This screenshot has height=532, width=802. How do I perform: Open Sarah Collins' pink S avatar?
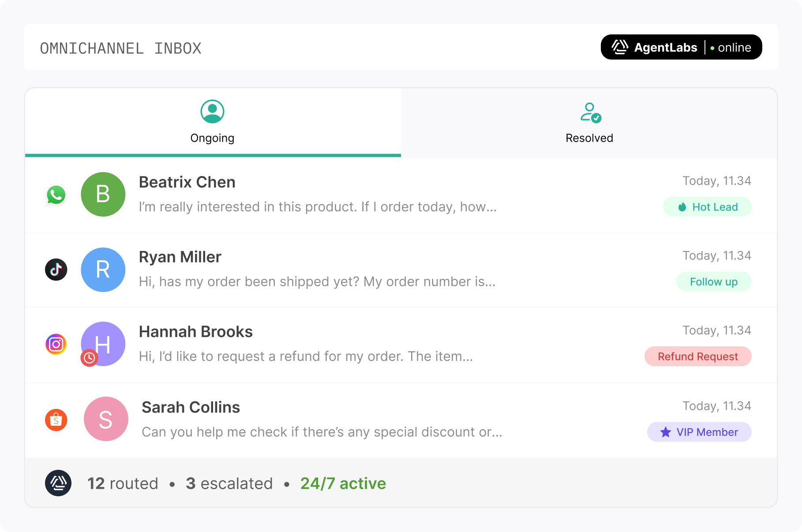pos(106,419)
